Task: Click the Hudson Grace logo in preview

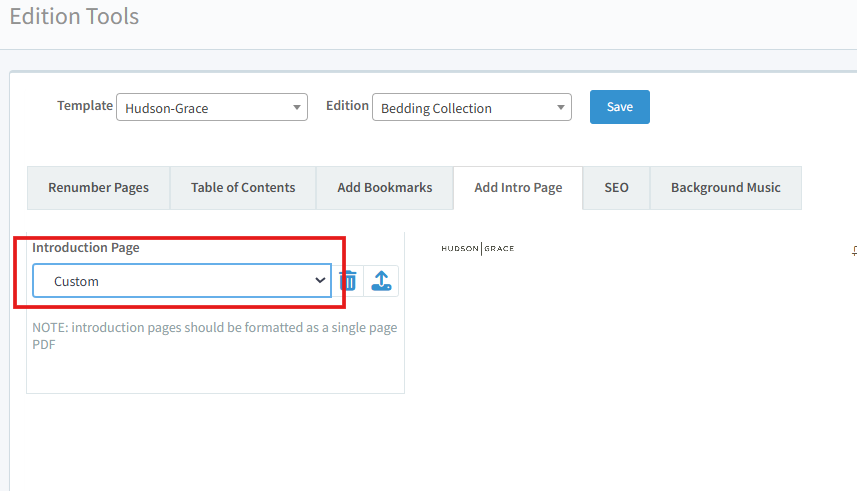Action: tap(477, 248)
